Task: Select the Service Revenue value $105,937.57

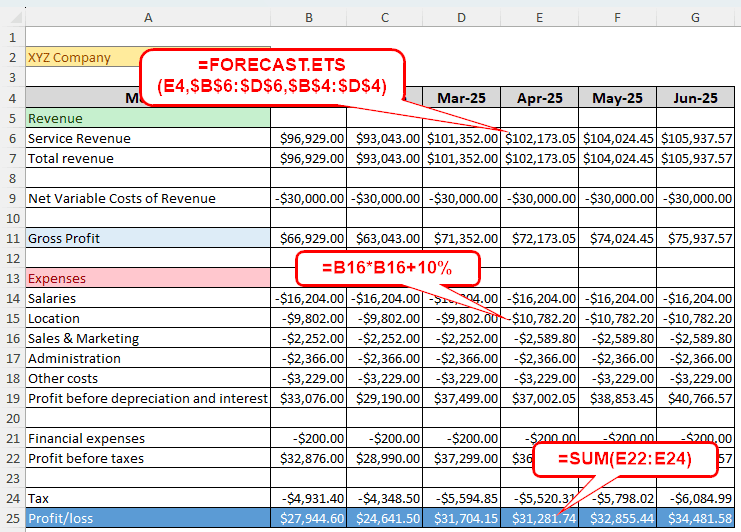Action: click(x=695, y=138)
